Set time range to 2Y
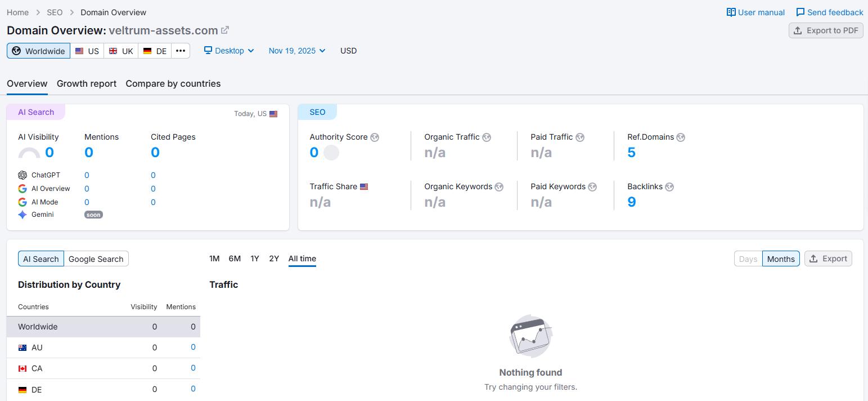 [274, 259]
